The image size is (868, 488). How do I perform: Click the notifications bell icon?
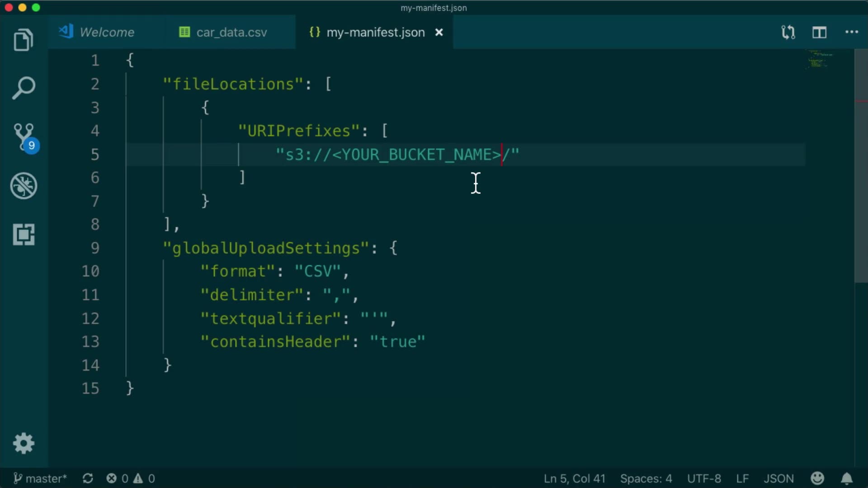[846, 479]
